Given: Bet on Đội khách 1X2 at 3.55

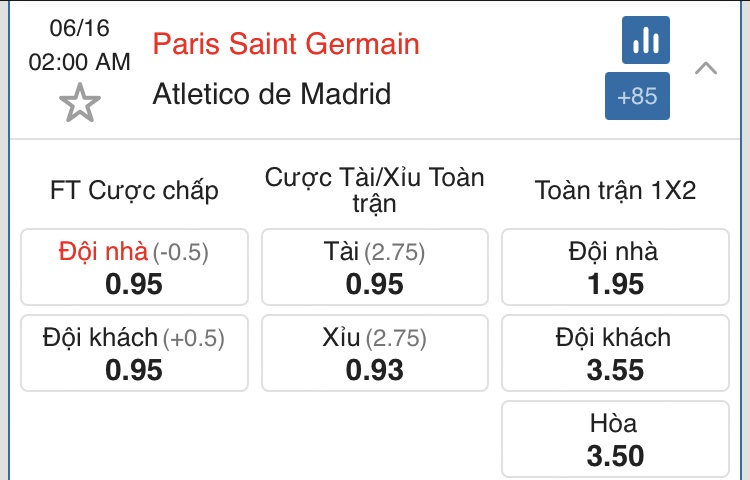Looking at the screenshot, I should coord(616,353).
